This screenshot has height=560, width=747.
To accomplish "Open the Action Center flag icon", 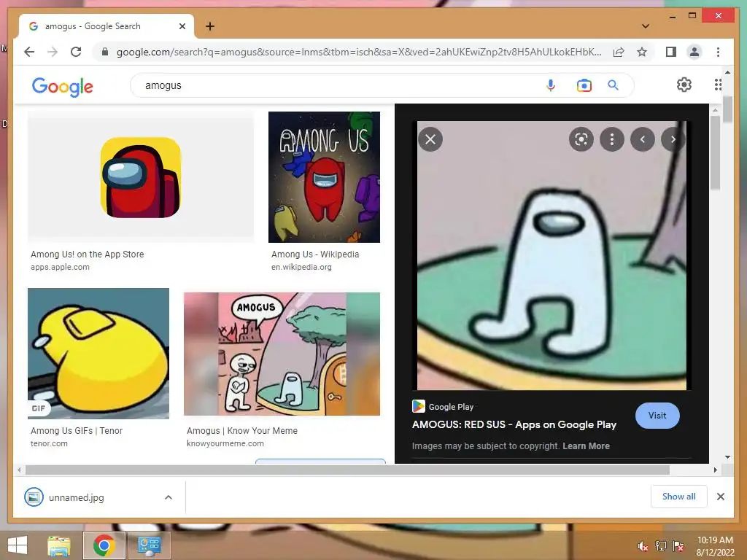I will click(678, 546).
